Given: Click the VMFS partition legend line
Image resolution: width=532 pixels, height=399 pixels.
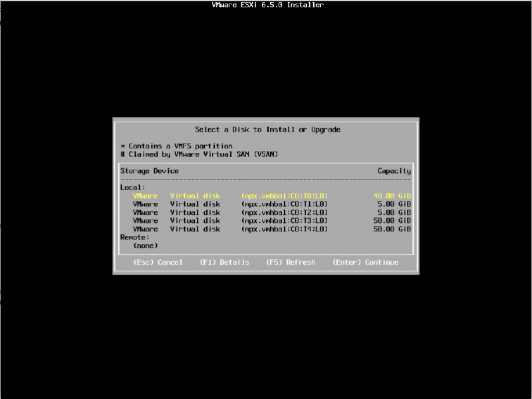Looking at the screenshot, I should (176, 146).
